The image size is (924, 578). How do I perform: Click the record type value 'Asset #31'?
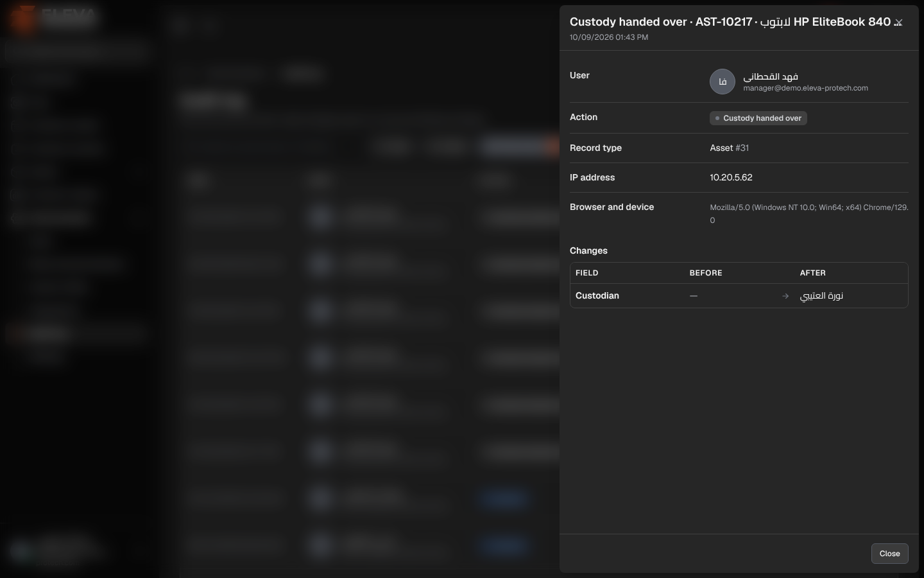click(729, 148)
